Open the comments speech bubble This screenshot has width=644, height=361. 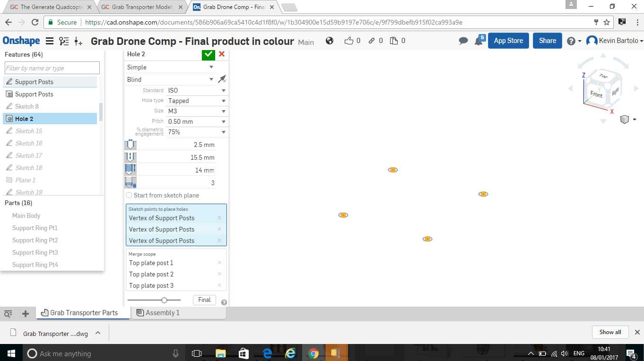(x=463, y=41)
